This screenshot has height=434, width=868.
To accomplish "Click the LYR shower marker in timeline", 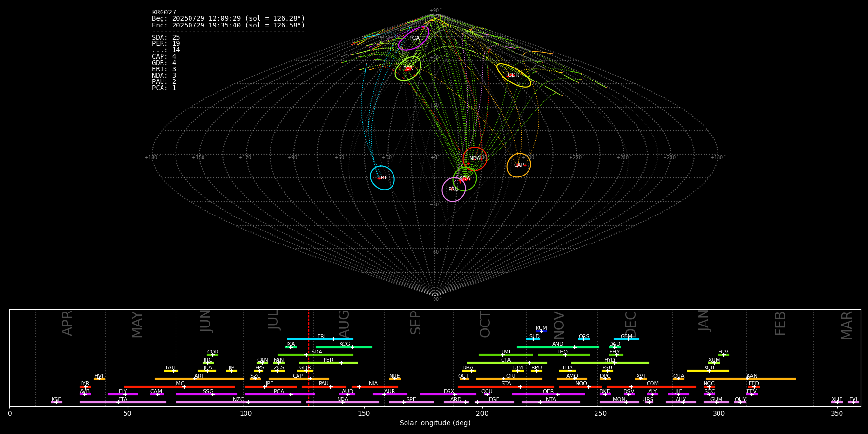I will tap(85, 387).
